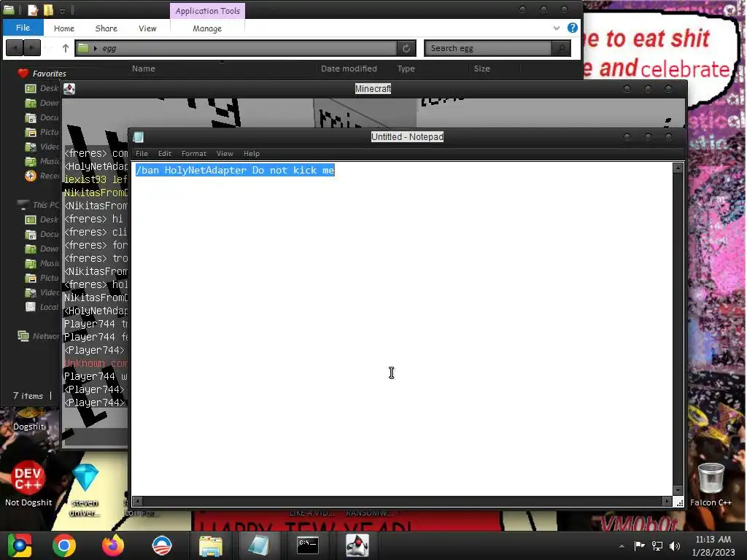This screenshot has height=560, width=747.
Task: Open the Manage tab in Explorer
Action: click(206, 28)
